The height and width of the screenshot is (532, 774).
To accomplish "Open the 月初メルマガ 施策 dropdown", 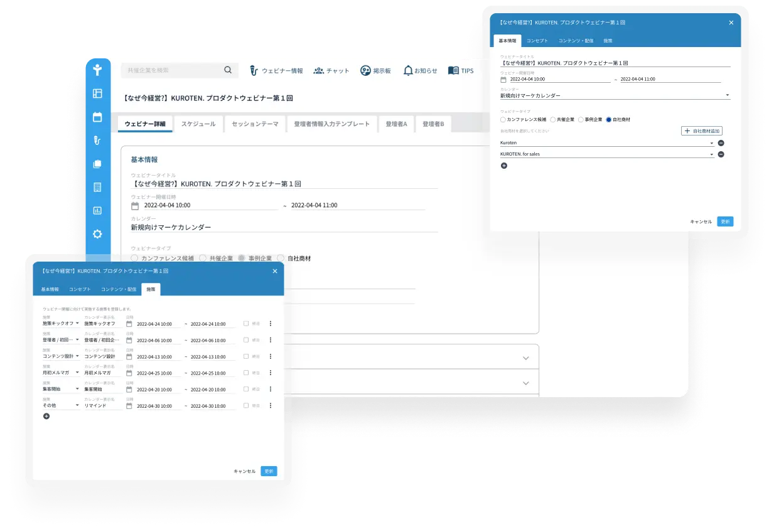I will [62, 373].
